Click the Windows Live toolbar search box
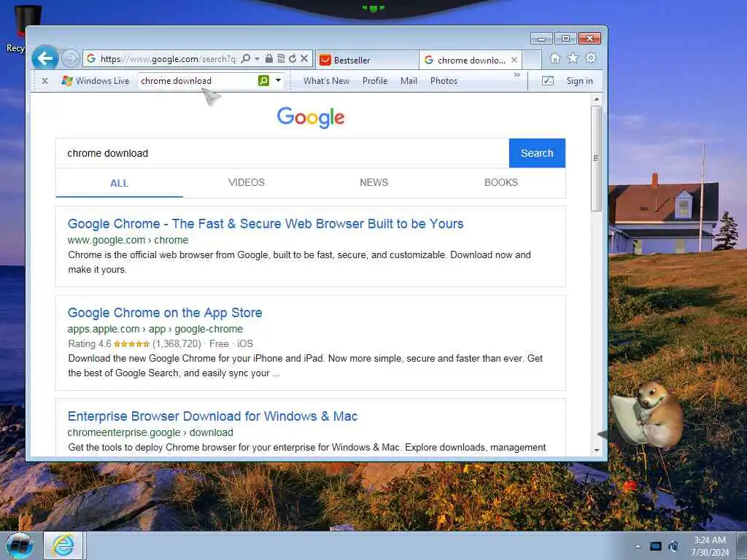Viewport: 747px width, 560px height. (198, 81)
